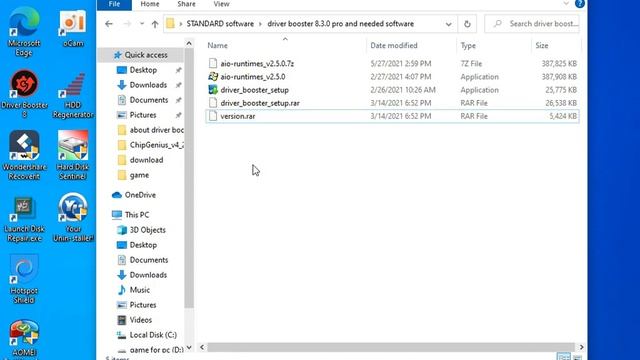Open the Explorer Help icon
640x360 pixels.
[580, 4]
